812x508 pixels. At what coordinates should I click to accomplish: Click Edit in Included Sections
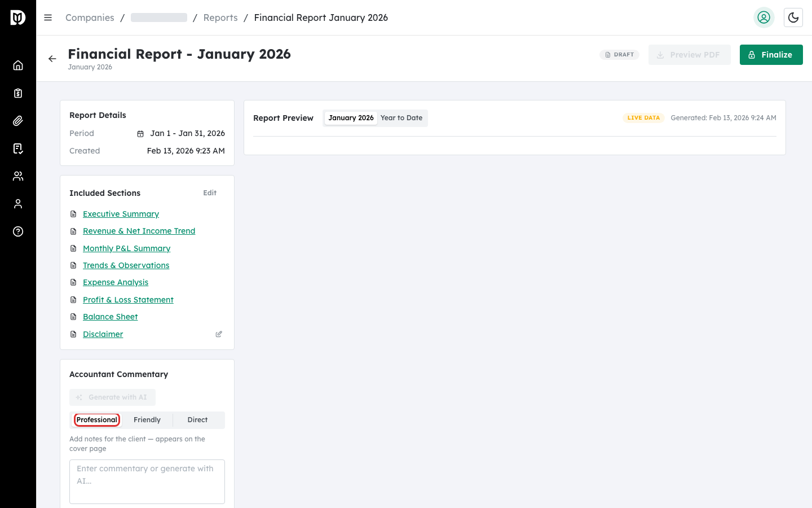click(x=210, y=193)
